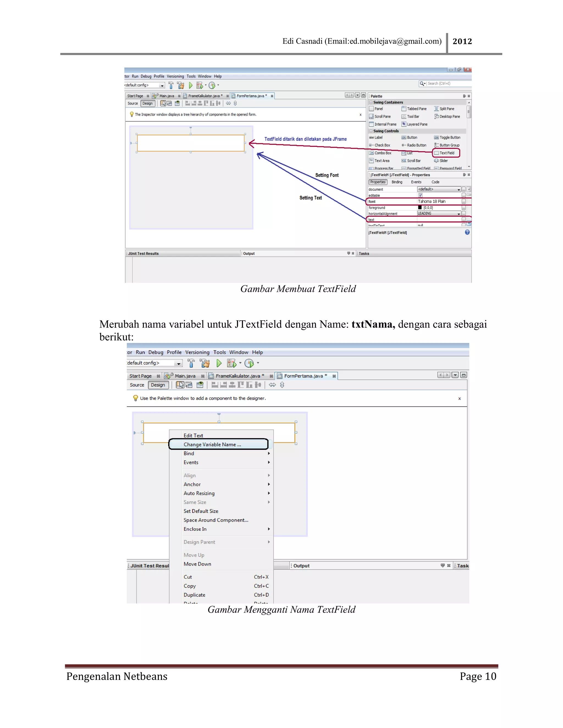This screenshot has width=563, height=728.
Task: Switch to Design view in the top screenshot
Action: [x=147, y=103]
